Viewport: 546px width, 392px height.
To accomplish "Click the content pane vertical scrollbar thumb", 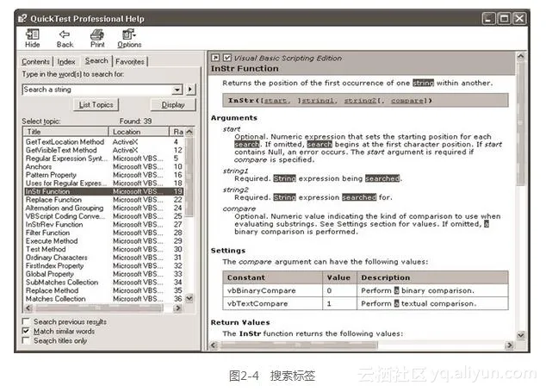I will 520,124.
